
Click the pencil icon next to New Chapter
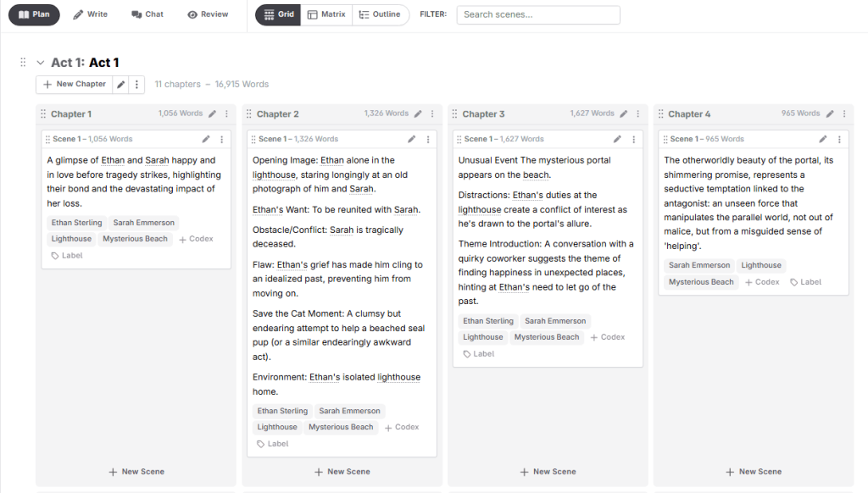tap(120, 84)
